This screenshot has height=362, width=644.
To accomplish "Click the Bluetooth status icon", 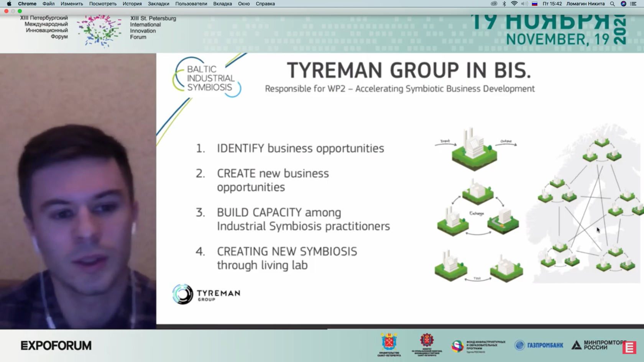I will point(504,3).
